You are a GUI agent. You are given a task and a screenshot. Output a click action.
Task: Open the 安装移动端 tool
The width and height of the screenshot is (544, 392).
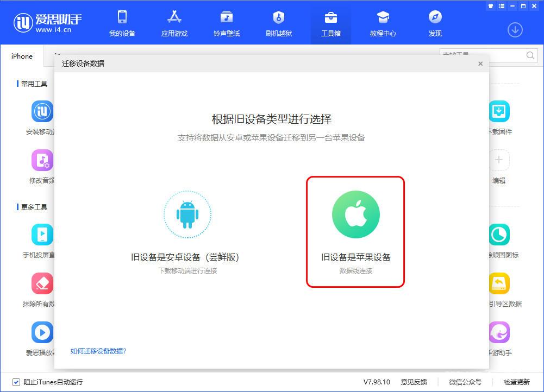pyautogui.click(x=41, y=117)
